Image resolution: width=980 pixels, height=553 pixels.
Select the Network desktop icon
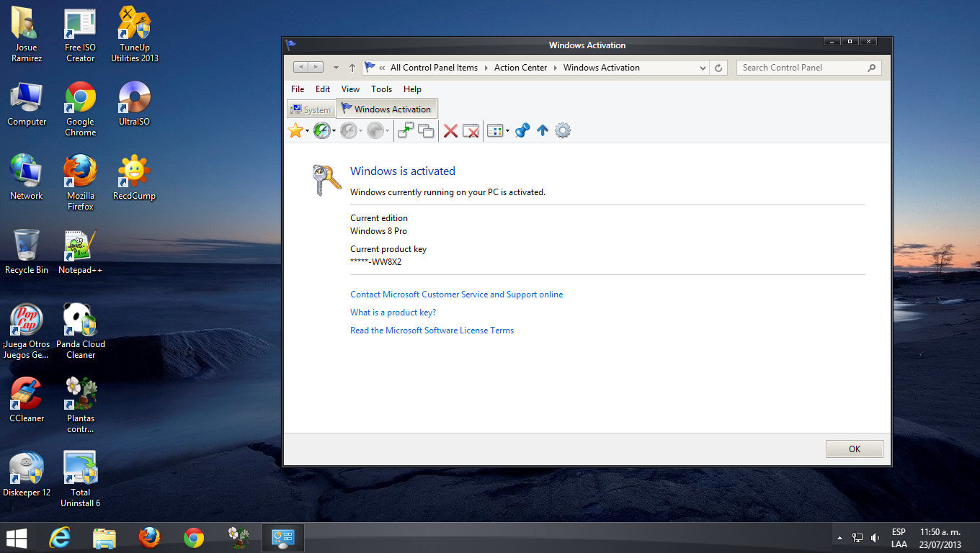point(27,178)
